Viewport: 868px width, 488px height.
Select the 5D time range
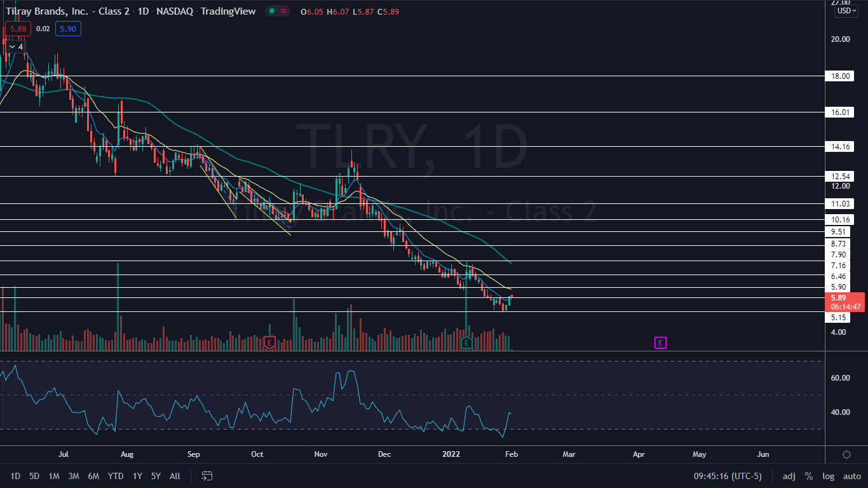[34, 476]
